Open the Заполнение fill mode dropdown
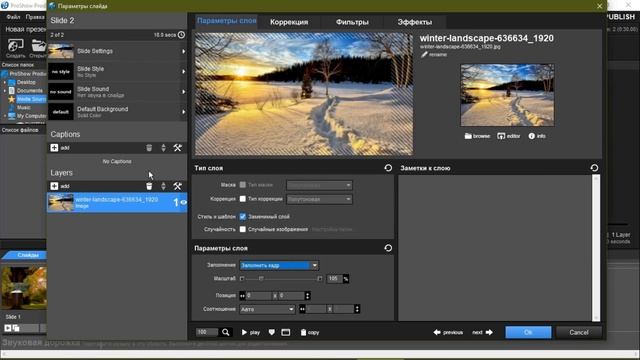This screenshot has width=640, height=360. coord(279,265)
